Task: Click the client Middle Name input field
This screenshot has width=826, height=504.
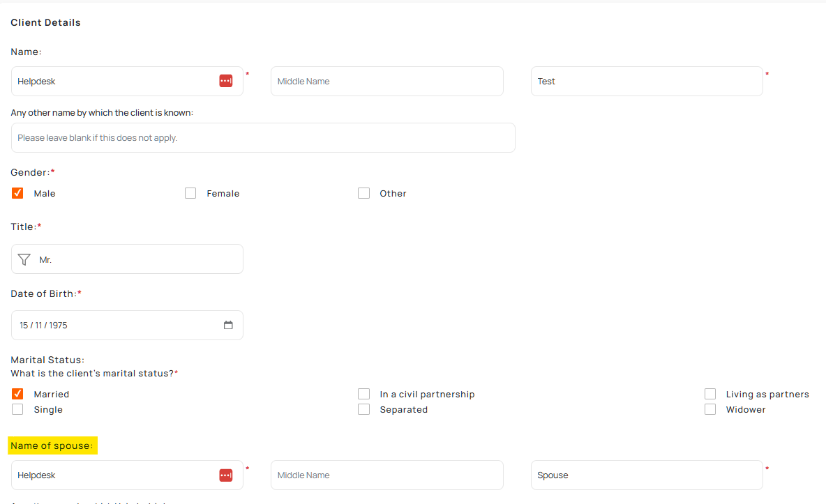Action: coord(386,81)
